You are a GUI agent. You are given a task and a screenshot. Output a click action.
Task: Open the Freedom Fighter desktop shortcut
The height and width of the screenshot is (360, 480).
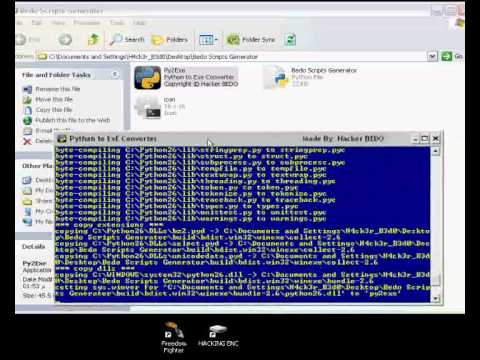click(174, 337)
